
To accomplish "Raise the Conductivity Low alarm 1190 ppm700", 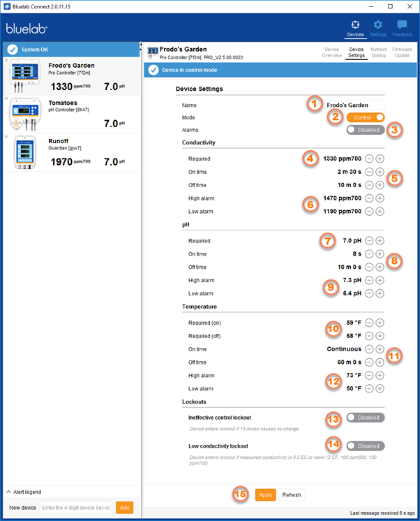I will pos(380,212).
